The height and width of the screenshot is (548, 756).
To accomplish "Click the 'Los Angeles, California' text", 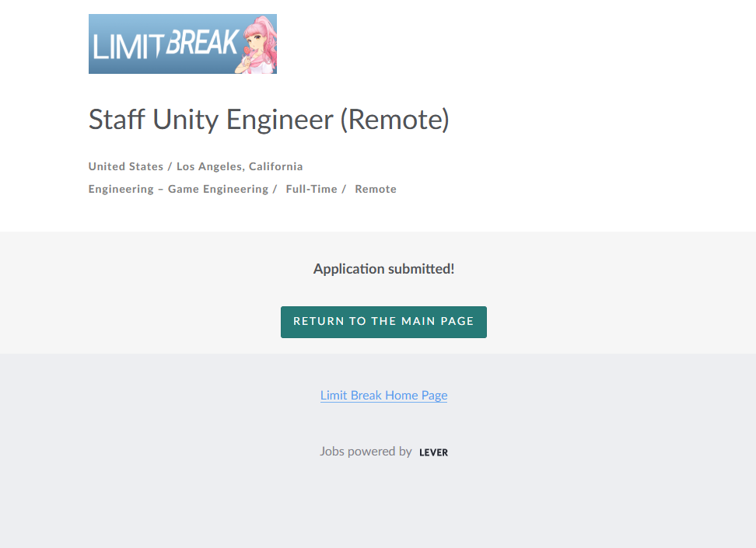I will tap(240, 166).
